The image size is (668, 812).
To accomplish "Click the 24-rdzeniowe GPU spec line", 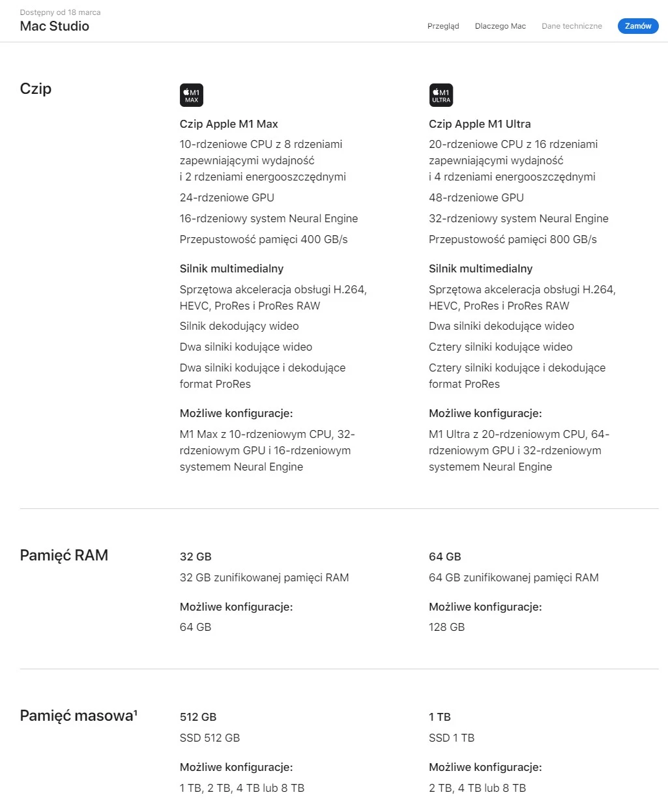I will (x=227, y=197).
